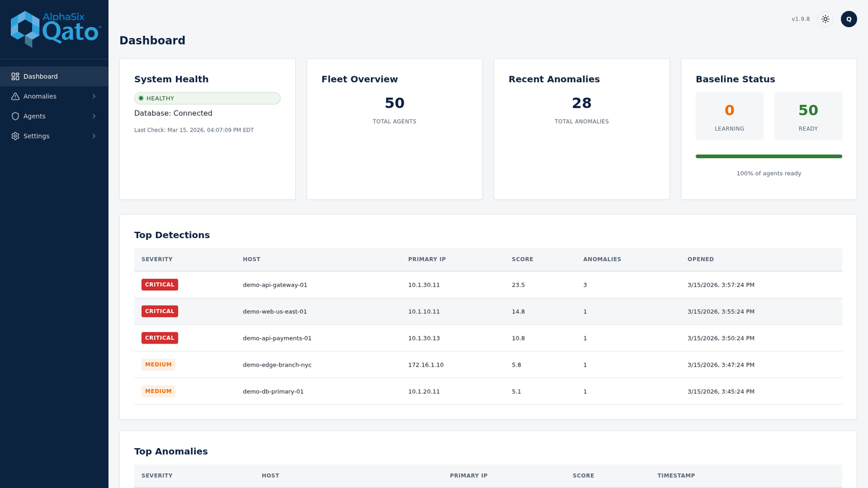The height and width of the screenshot is (488, 868).
Task: Click the Last Check timestamp text
Action: (x=194, y=130)
